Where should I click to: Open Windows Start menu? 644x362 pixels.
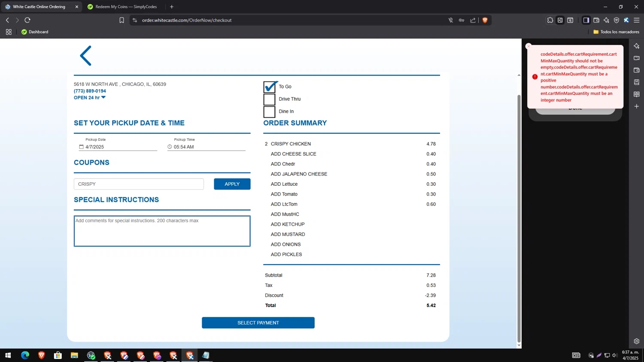tap(8, 355)
